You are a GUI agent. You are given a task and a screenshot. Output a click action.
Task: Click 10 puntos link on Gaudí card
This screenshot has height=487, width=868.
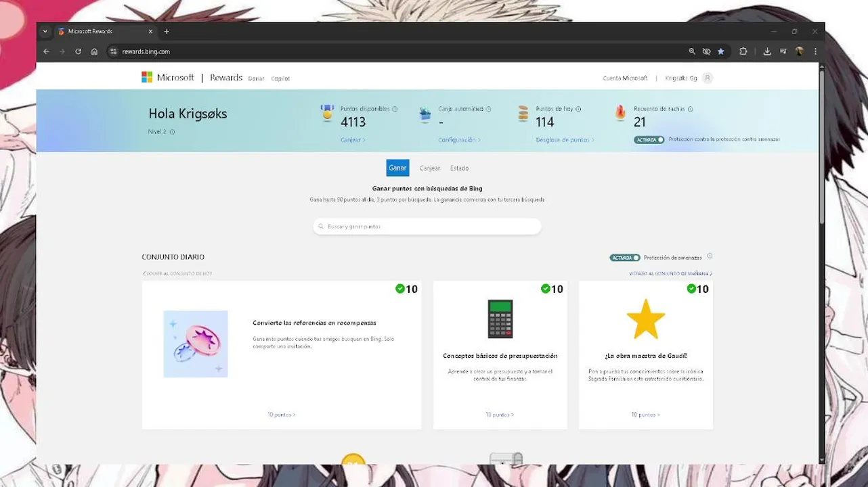tap(645, 415)
